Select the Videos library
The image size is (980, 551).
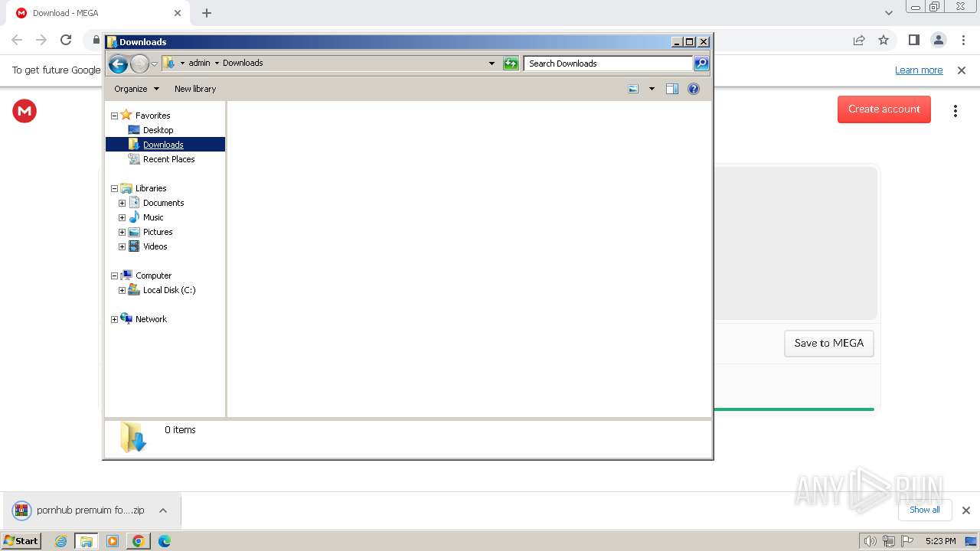[155, 246]
